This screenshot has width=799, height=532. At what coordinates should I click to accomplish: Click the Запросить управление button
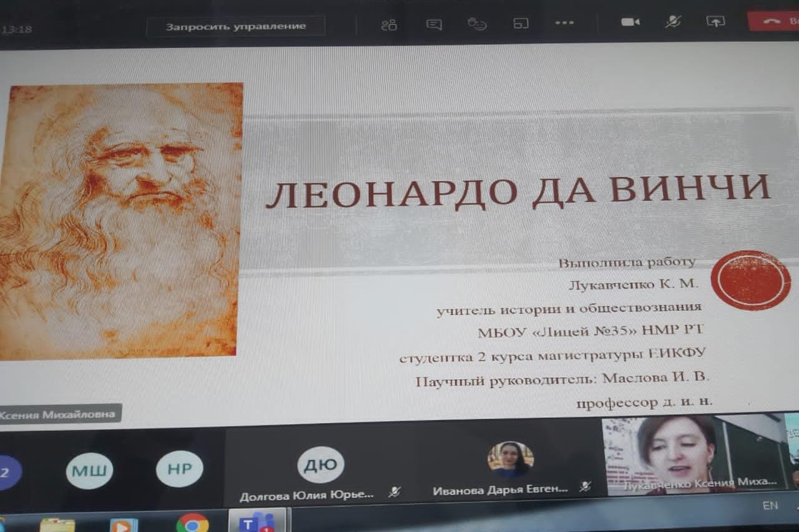[236, 26]
